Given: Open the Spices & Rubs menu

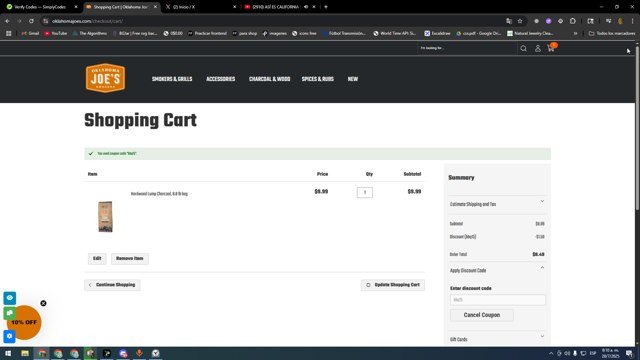Looking at the screenshot, I should point(318,79).
